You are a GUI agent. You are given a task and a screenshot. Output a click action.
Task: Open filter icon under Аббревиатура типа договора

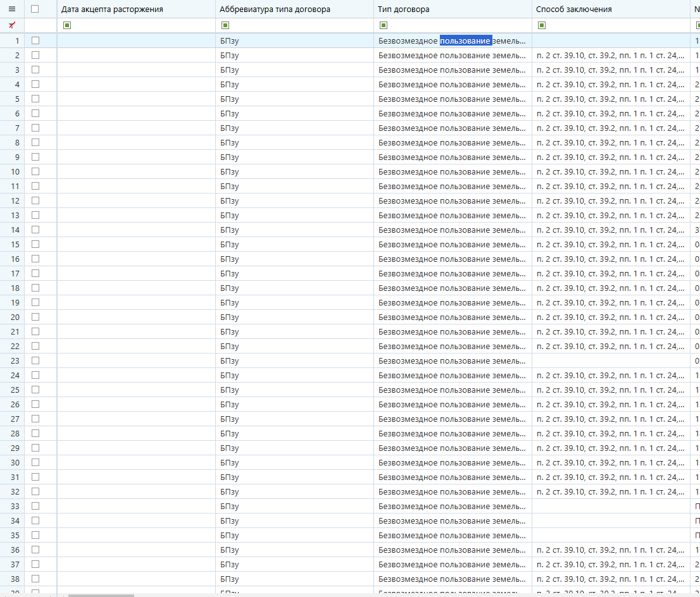(x=225, y=25)
